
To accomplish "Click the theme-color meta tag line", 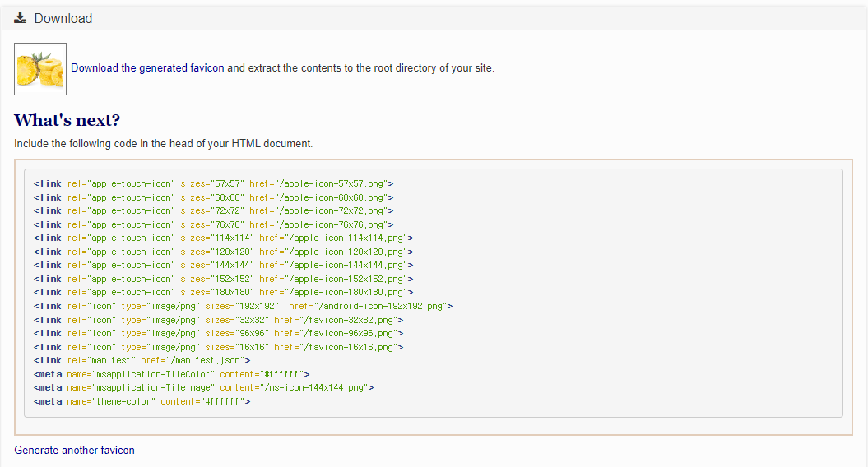I will (142, 401).
